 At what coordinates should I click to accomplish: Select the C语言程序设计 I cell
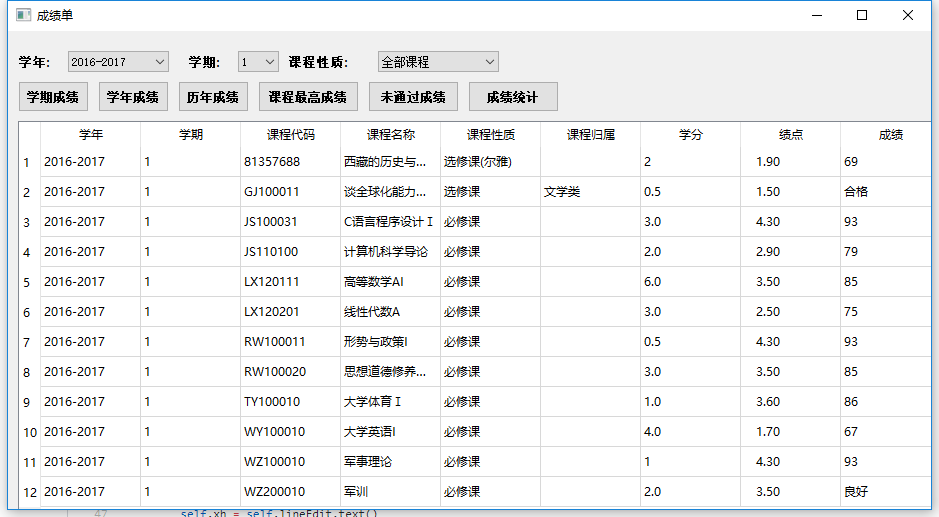point(390,222)
